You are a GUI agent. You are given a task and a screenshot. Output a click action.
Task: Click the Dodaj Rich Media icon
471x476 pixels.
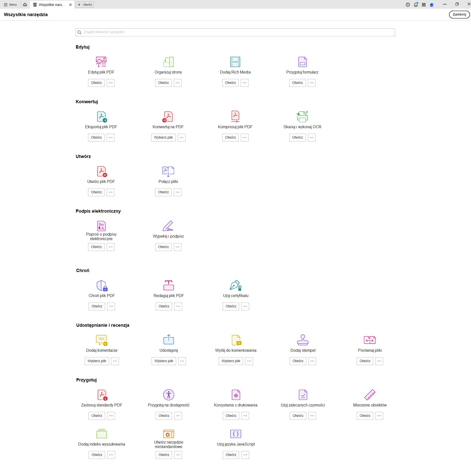235,62
